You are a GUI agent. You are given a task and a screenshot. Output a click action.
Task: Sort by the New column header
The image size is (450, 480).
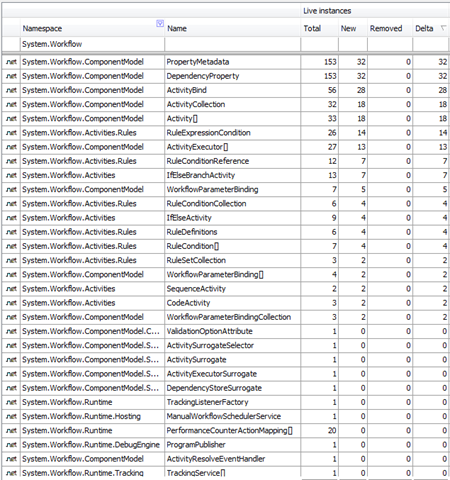353,28
